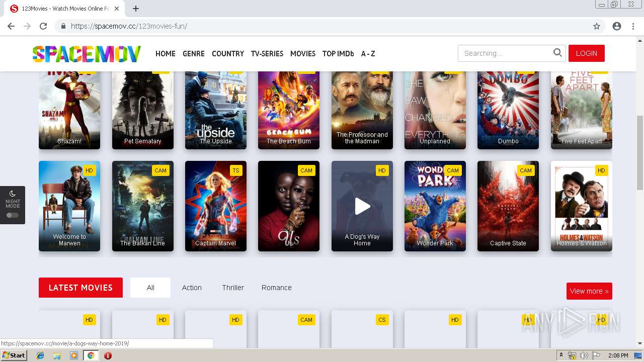The height and width of the screenshot is (362, 644).
Task: Click the Action Center flag icon
Action: 596,355
